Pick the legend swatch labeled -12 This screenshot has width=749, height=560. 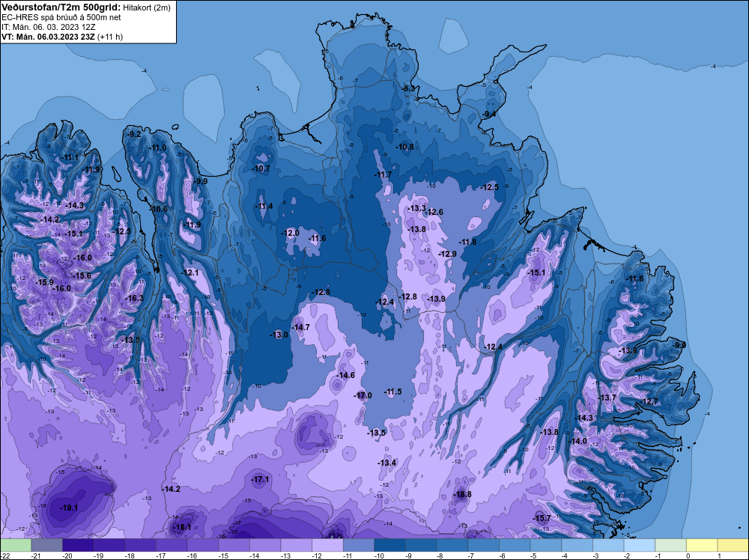(x=328, y=545)
